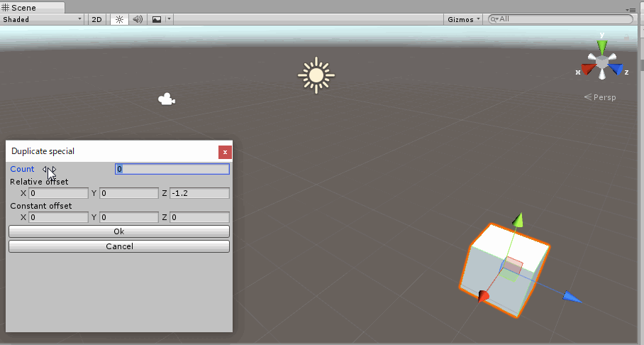Select the camera gizmo in scene

[167, 99]
